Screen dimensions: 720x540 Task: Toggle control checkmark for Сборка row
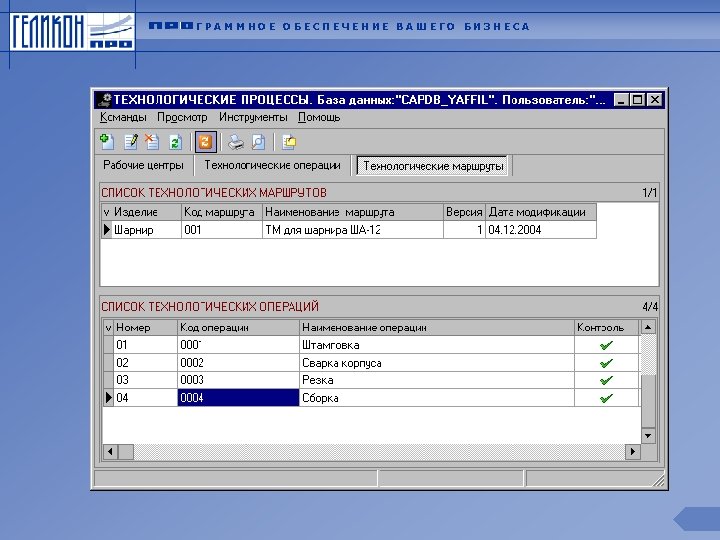click(607, 398)
